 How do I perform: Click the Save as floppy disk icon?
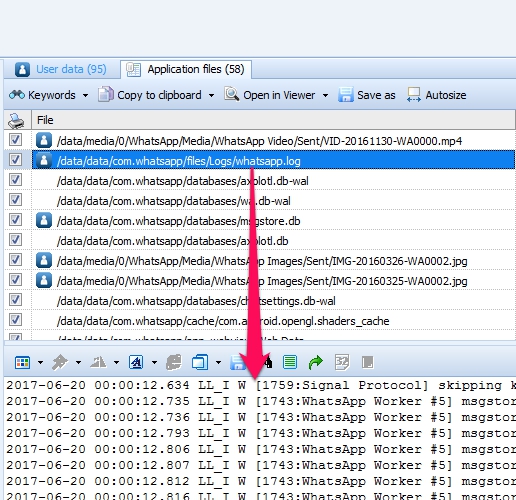[346, 95]
